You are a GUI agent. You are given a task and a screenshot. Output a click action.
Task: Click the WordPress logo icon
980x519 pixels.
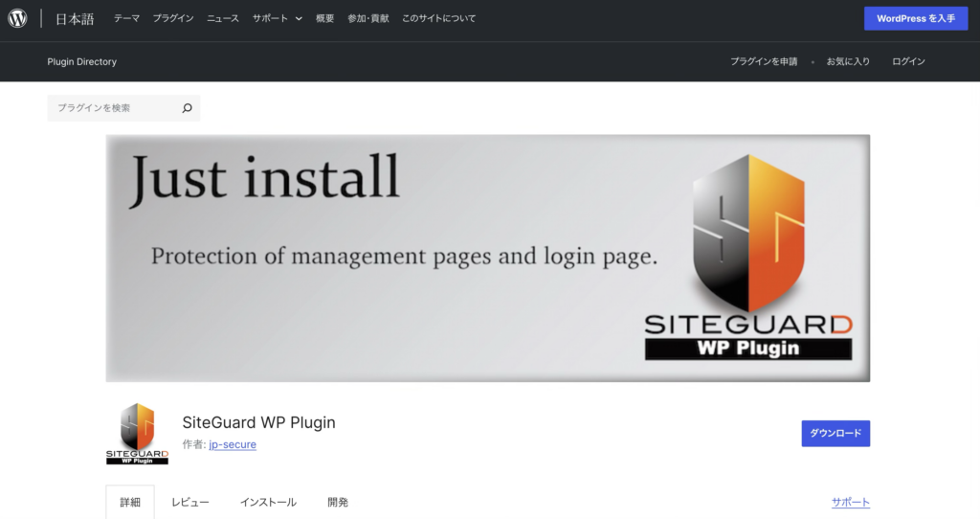tap(17, 18)
